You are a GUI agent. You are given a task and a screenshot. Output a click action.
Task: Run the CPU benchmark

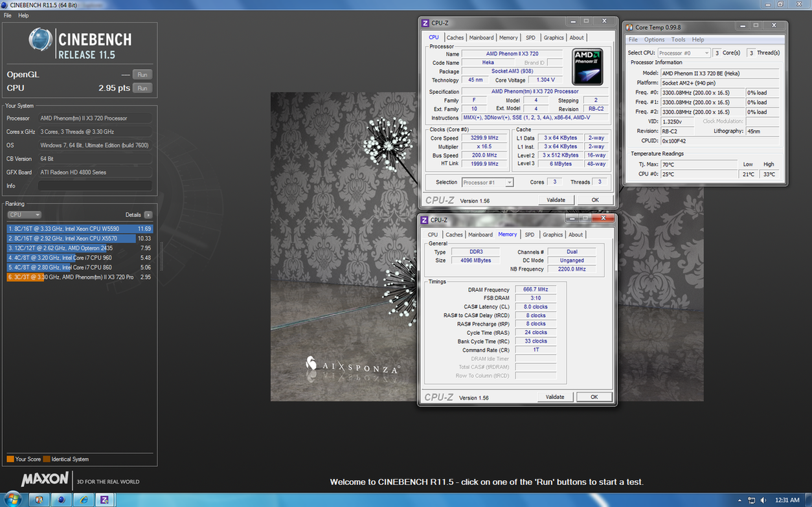pos(142,88)
